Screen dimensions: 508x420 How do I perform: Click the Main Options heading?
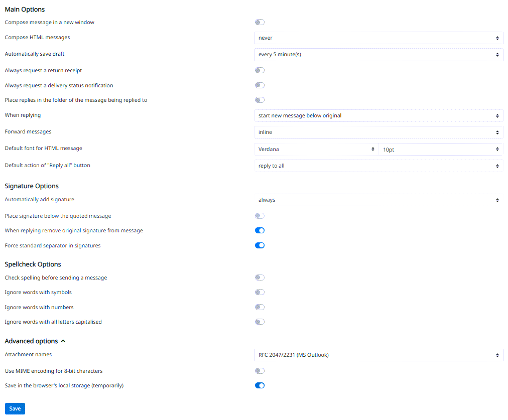25,10
